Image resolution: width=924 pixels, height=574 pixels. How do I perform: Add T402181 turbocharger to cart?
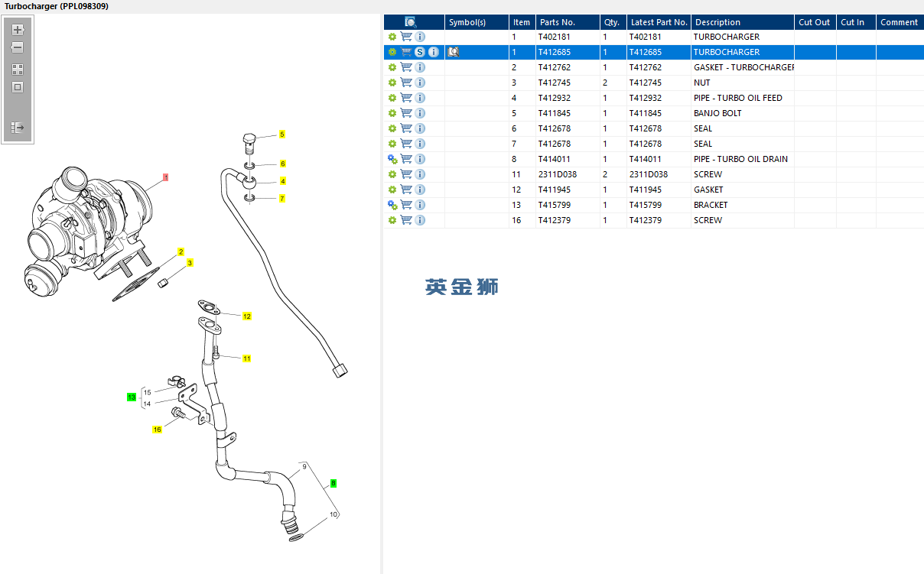pyautogui.click(x=406, y=37)
